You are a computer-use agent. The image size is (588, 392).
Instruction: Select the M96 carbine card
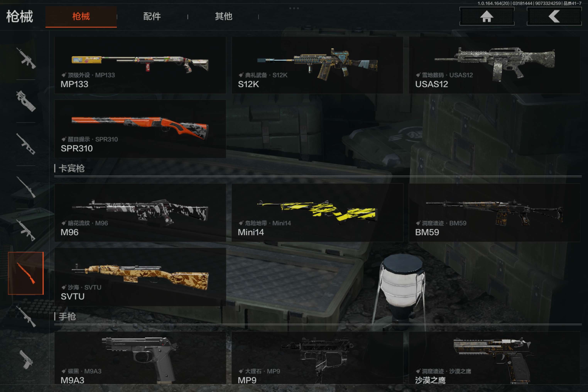click(x=140, y=213)
